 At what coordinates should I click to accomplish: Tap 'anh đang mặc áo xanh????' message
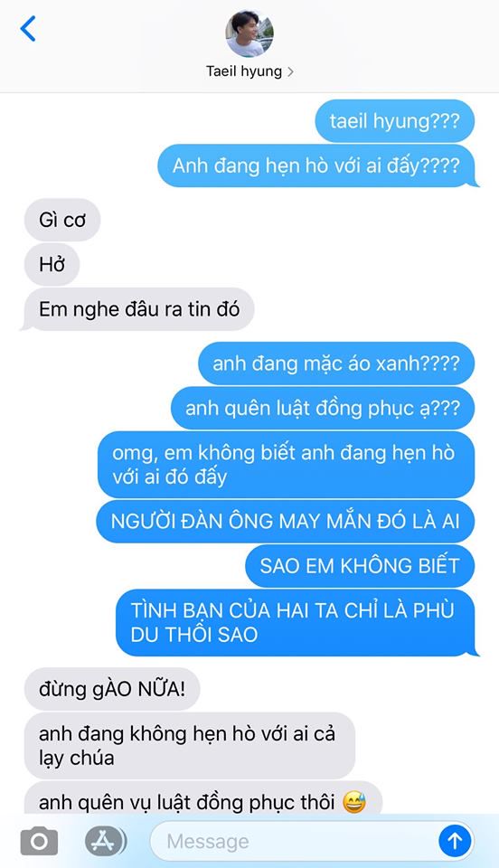click(x=336, y=363)
